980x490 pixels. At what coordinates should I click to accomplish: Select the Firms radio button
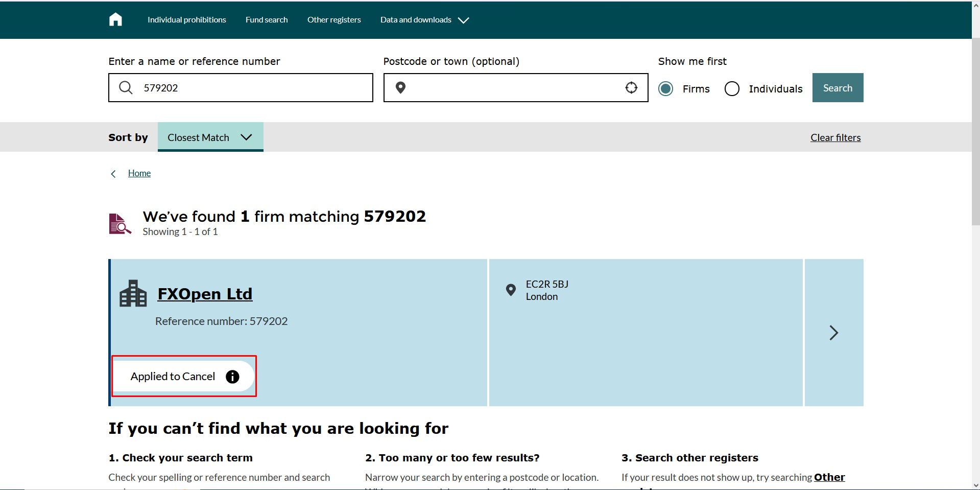pyautogui.click(x=665, y=89)
